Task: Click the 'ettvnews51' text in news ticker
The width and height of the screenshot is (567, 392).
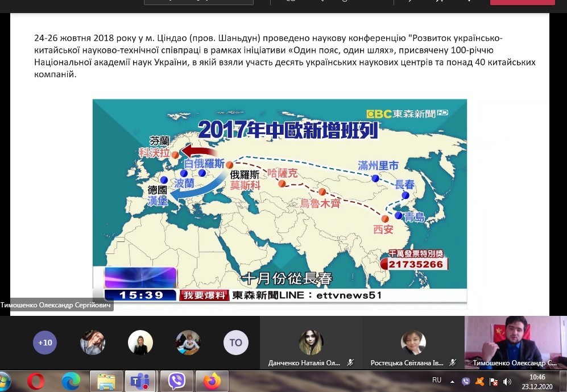Action: click(349, 295)
